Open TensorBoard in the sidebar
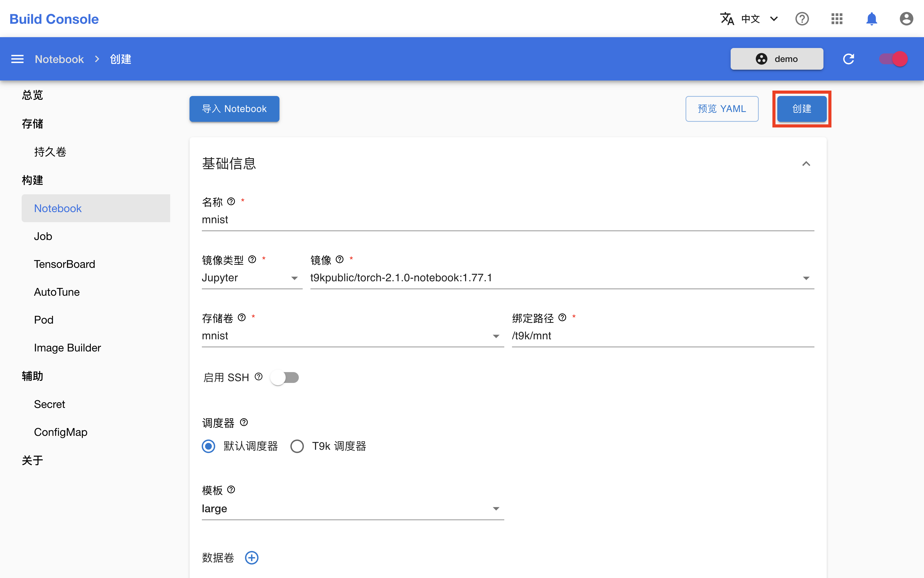The height and width of the screenshot is (578, 924). (64, 264)
